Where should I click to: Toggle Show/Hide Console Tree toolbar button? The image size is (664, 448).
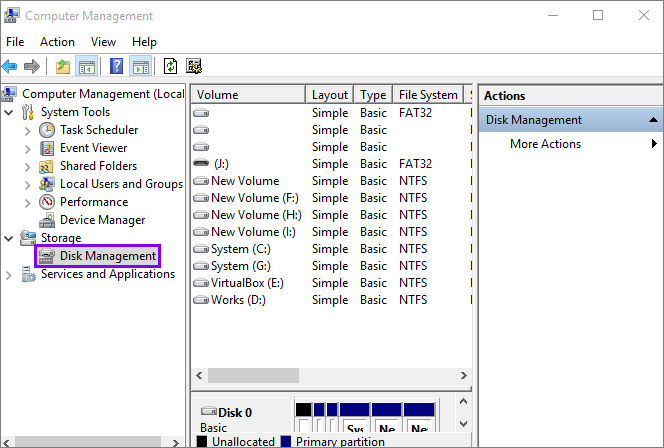click(x=87, y=67)
